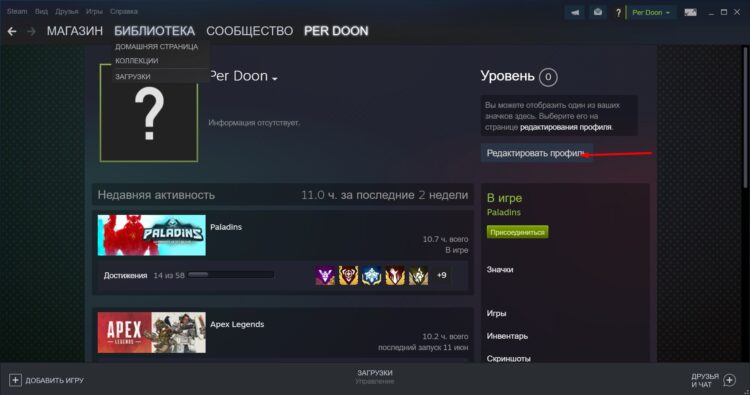Click the level 0 badge circle
This screenshot has height=395, width=750.
[548, 77]
